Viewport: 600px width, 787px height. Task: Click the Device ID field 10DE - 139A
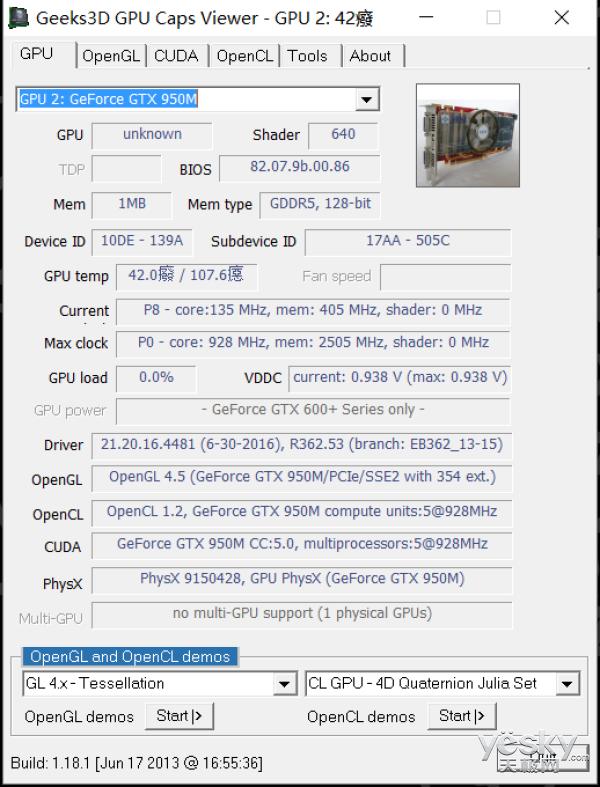(x=142, y=242)
